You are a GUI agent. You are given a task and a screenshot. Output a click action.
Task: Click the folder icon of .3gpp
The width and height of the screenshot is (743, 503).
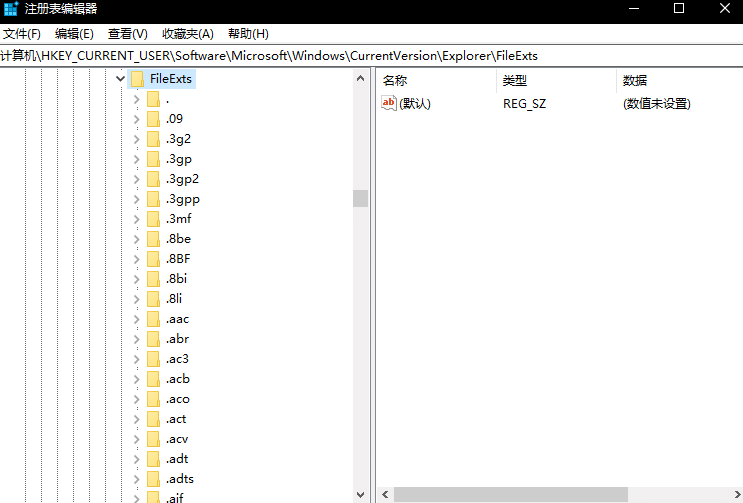[154, 199]
